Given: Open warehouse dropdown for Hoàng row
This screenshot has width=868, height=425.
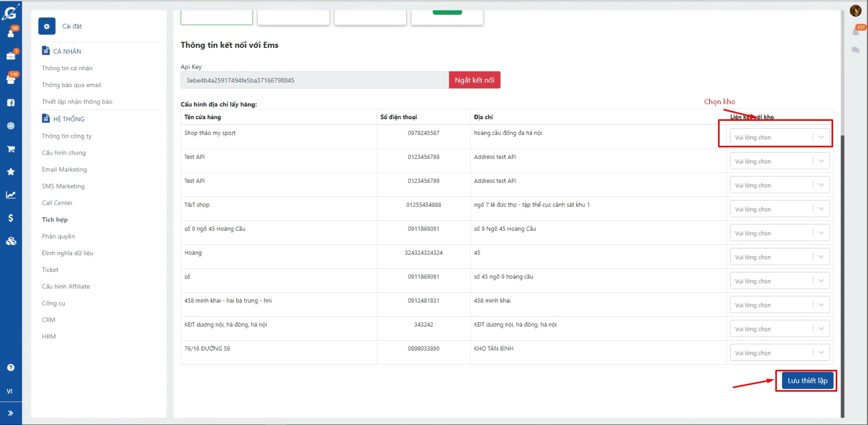Looking at the screenshot, I should pos(779,257).
